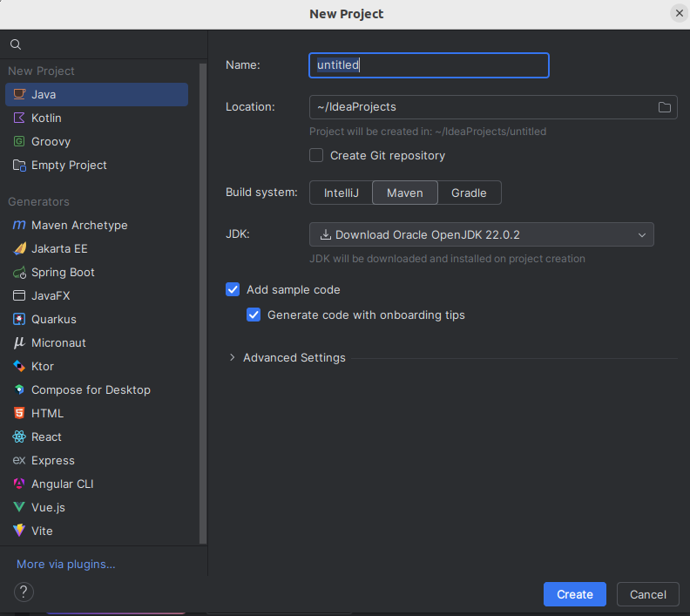The height and width of the screenshot is (616, 690).
Task: Click the download icon in the JDK field
Action: 326,234
